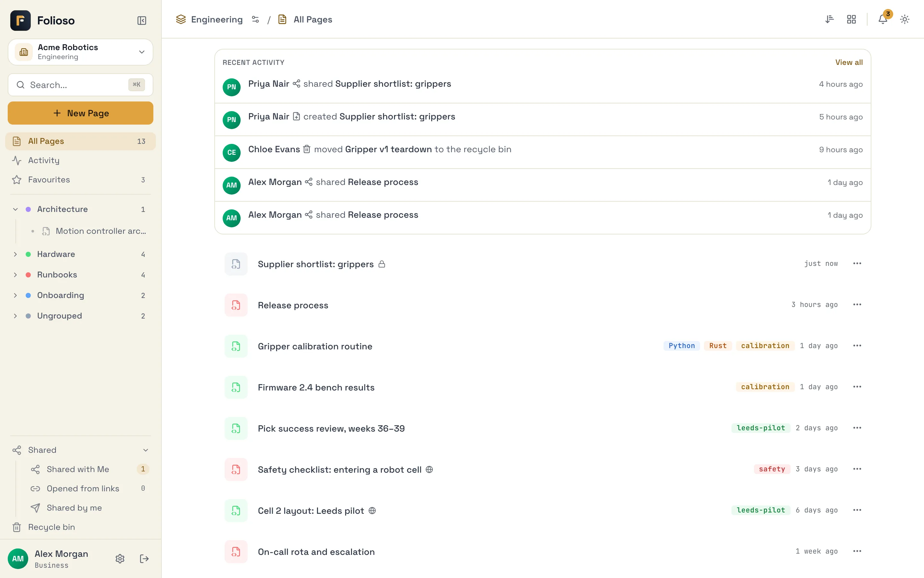Viewport: 924px width, 578px height.
Task: Open Shared by me
Action: [89, 508]
